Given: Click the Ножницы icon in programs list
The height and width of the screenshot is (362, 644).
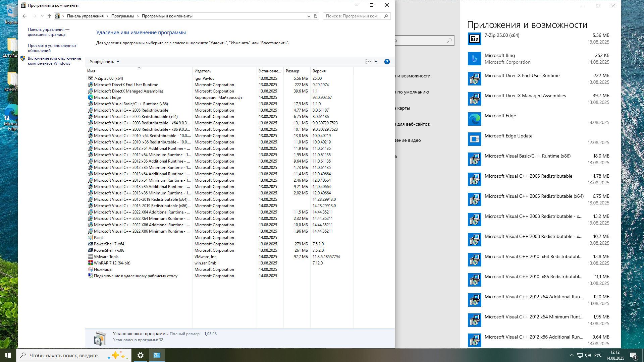Looking at the screenshot, I should [x=91, y=269].
